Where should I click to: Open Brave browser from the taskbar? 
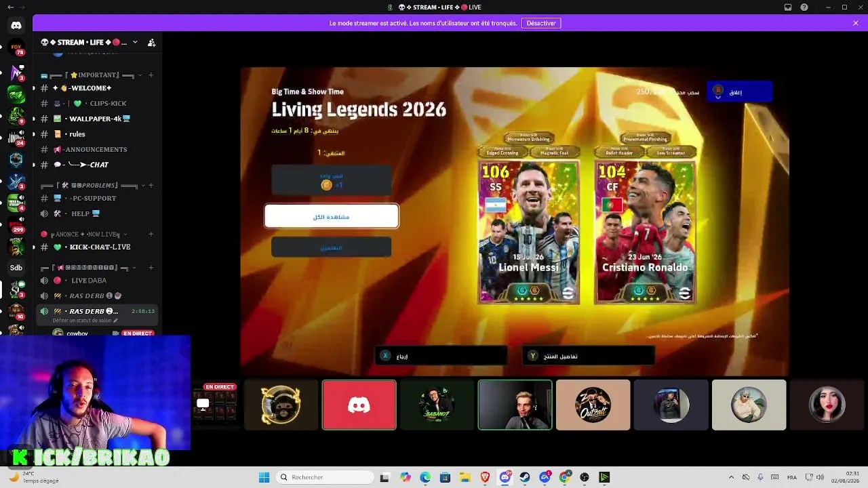coord(485,477)
